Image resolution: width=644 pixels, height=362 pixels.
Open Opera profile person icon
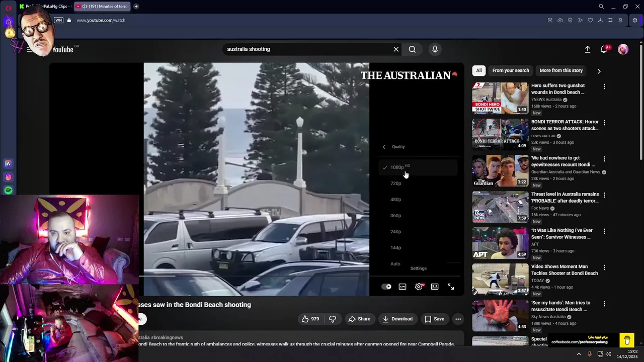point(620,20)
